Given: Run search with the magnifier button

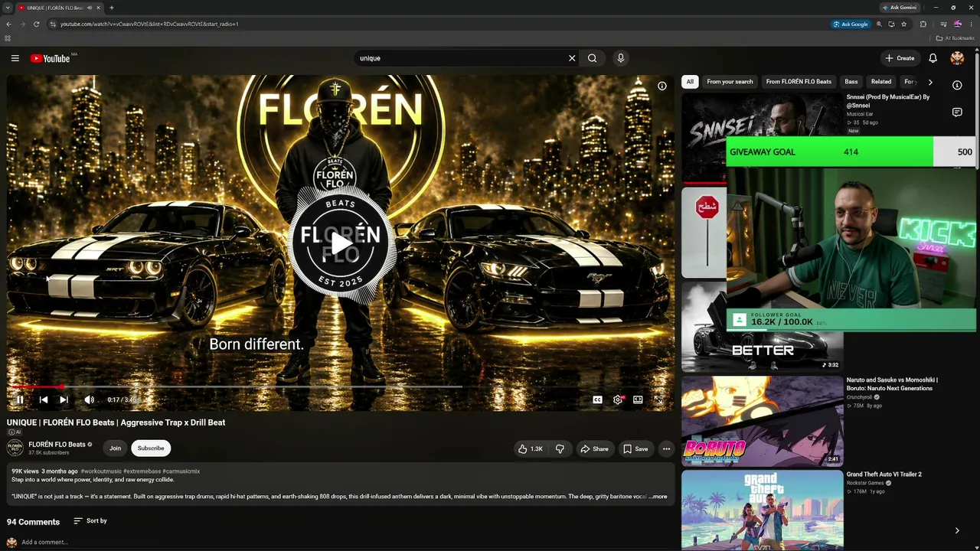Looking at the screenshot, I should click(592, 58).
